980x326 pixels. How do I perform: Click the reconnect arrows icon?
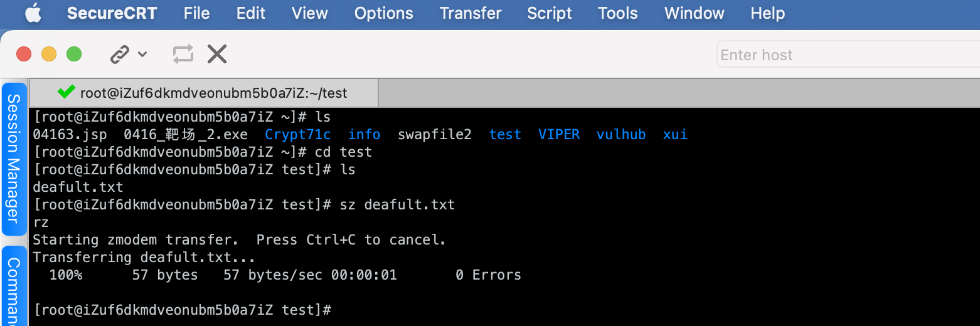[x=183, y=55]
